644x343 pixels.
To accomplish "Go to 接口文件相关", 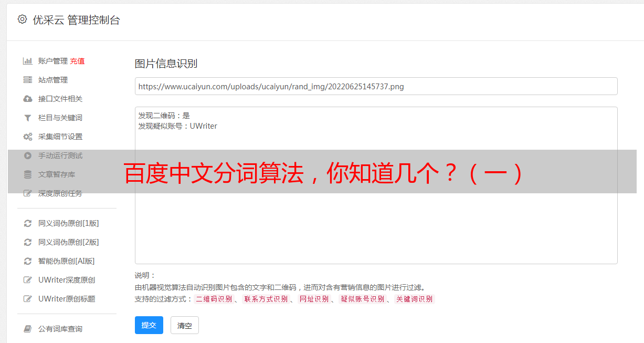I will point(60,99).
